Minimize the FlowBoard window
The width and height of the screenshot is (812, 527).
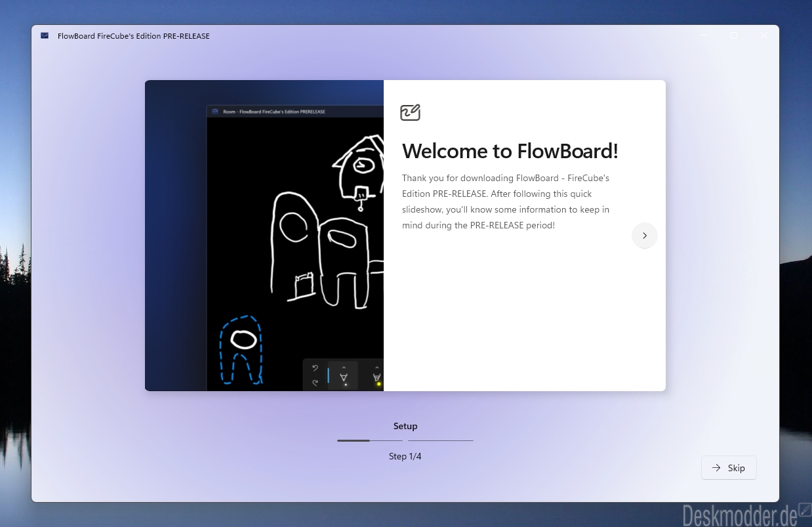(x=704, y=36)
